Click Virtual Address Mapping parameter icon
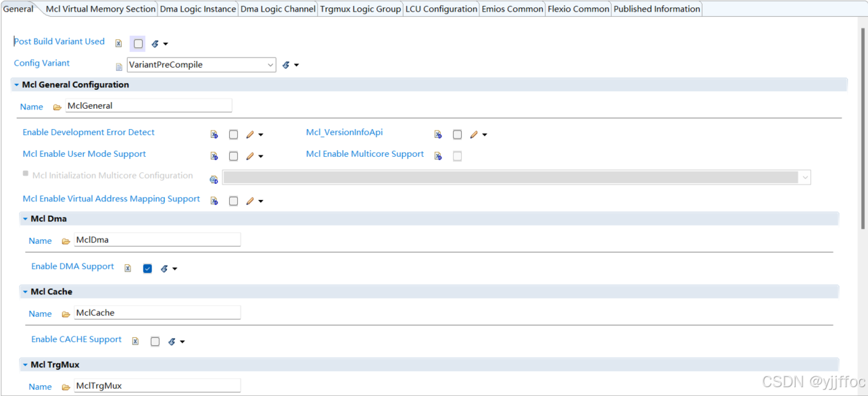Image resolution: width=868 pixels, height=396 pixels. [x=214, y=201]
